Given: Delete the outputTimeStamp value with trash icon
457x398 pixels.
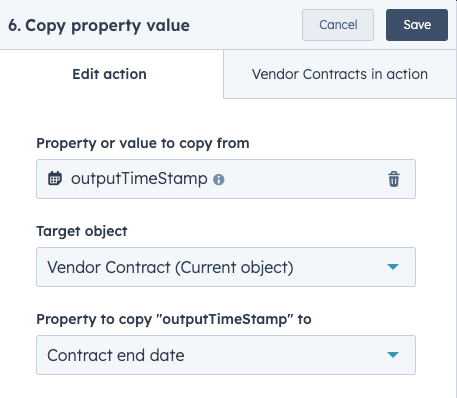Looking at the screenshot, I should 394,179.
